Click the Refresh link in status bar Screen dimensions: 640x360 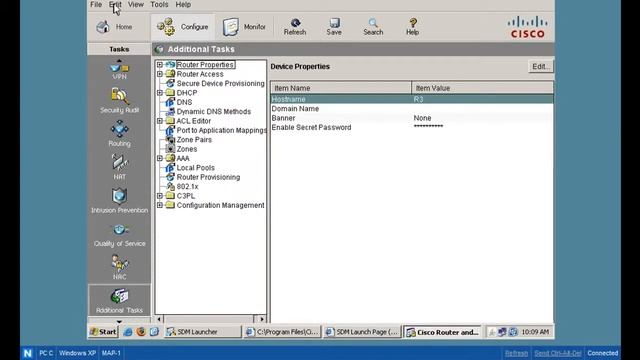pos(516,353)
